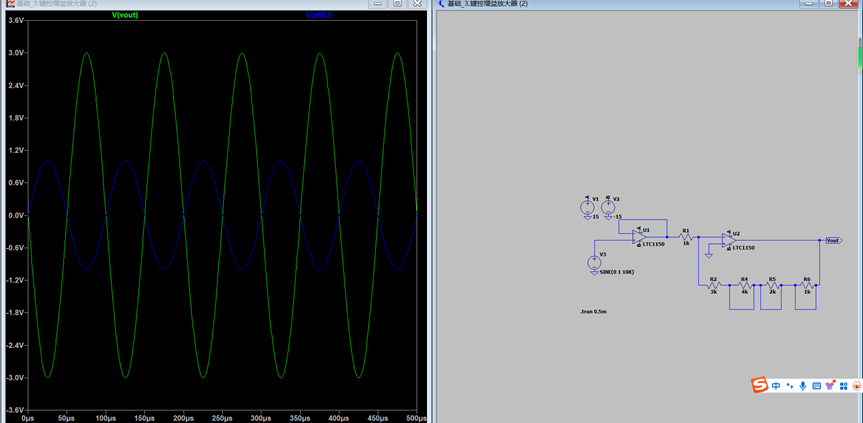Select the V3 sine source symbol
The width and height of the screenshot is (863, 423).
pos(594,262)
